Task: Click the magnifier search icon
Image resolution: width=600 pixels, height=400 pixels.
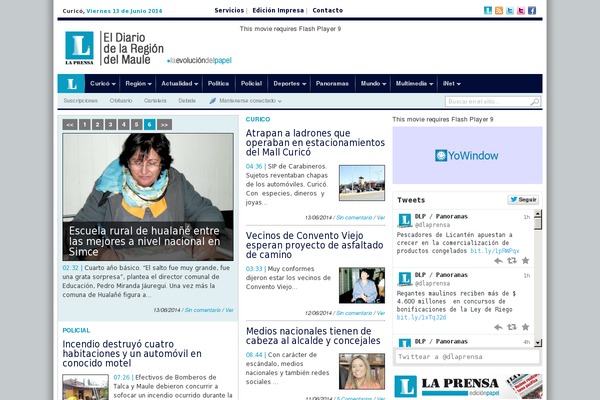Action: tap(535, 101)
